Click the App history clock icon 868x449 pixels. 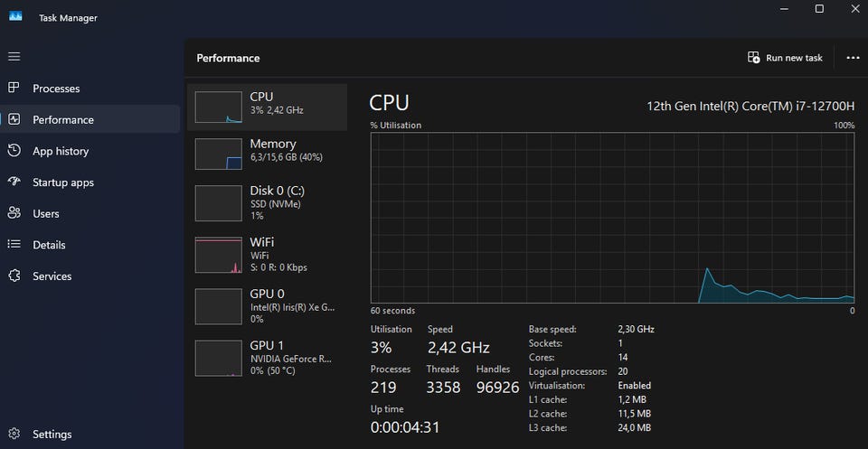click(14, 151)
